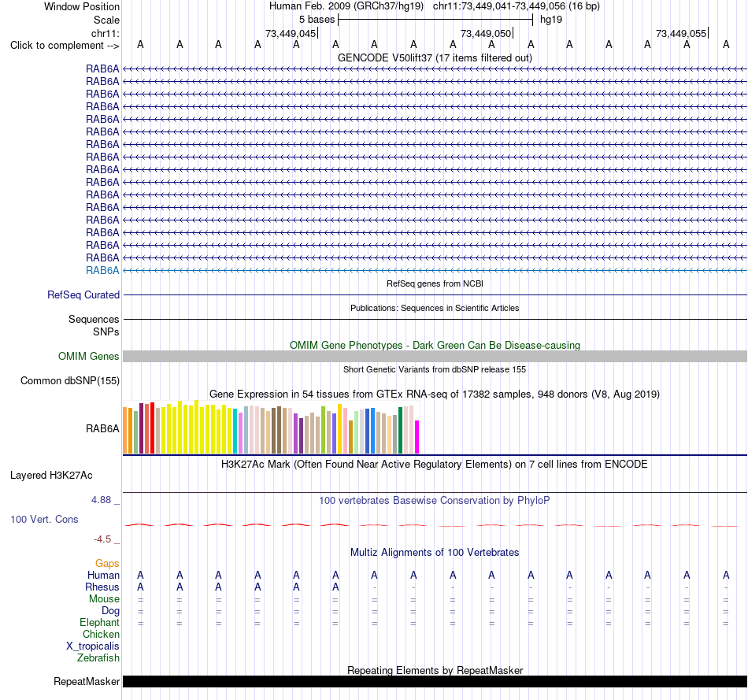Click the Multiz Alignments of 100 Vertebrates title
Screen dimensions: 748x700
pos(435,552)
